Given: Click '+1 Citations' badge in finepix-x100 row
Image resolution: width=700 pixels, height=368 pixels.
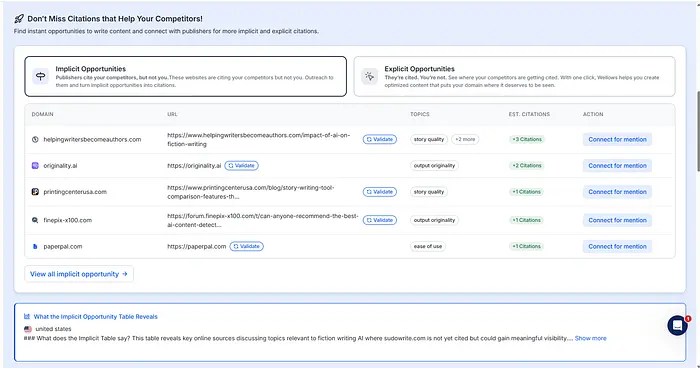Looking at the screenshot, I should click(x=527, y=220).
